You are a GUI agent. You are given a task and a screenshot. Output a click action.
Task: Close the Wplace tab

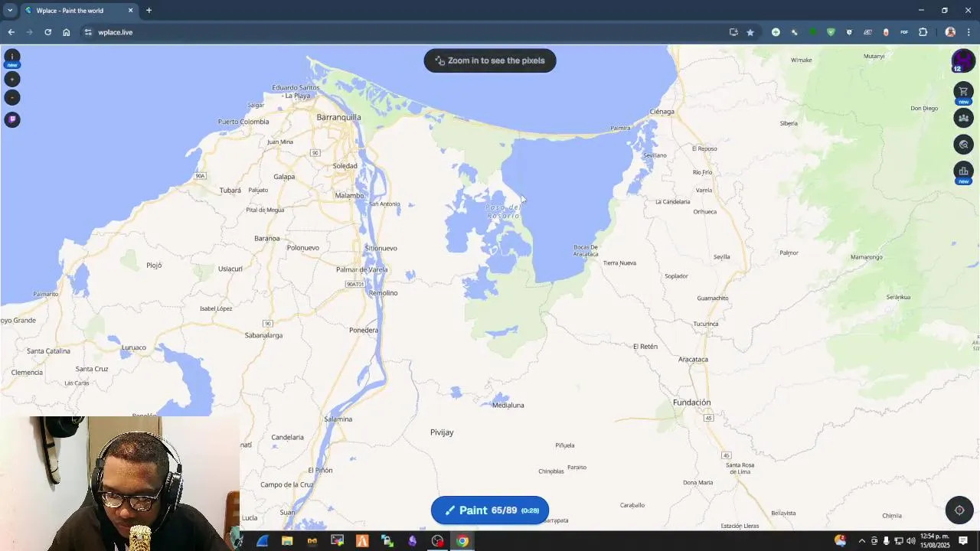point(130,11)
